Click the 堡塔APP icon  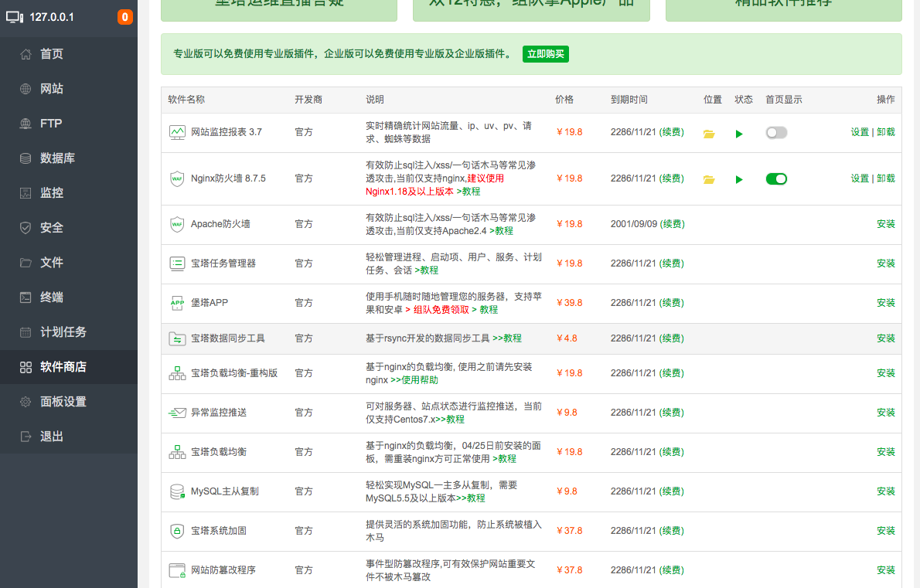[x=177, y=303]
